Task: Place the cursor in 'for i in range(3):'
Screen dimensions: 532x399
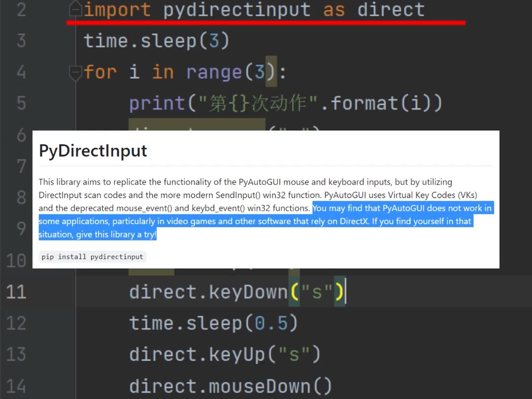Action: (185, 72)
